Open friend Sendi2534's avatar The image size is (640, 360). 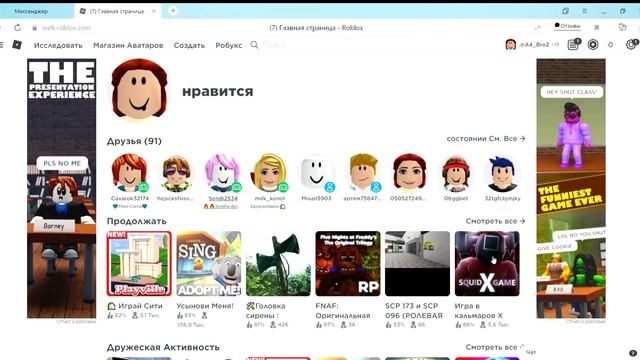click(222, 173)
